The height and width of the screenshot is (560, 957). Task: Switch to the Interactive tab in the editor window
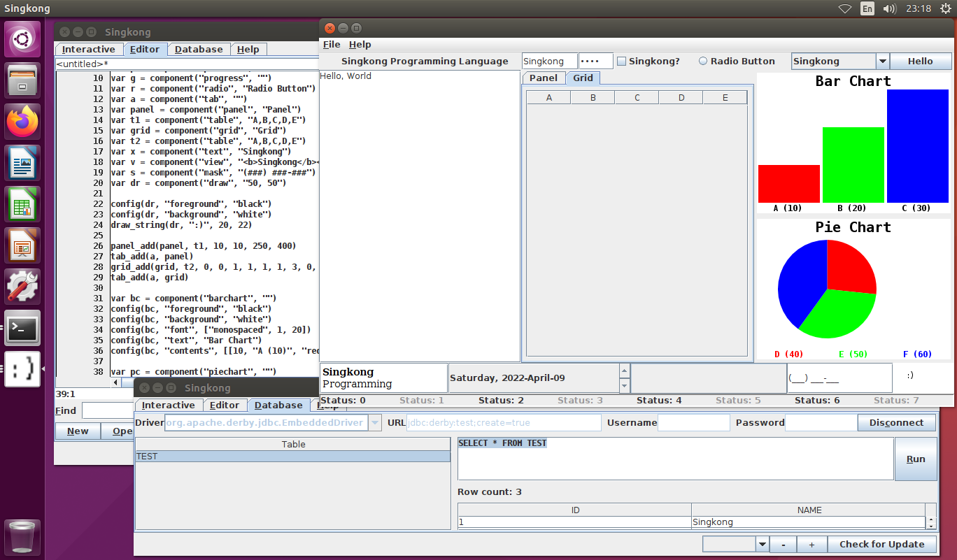point(88,50)
